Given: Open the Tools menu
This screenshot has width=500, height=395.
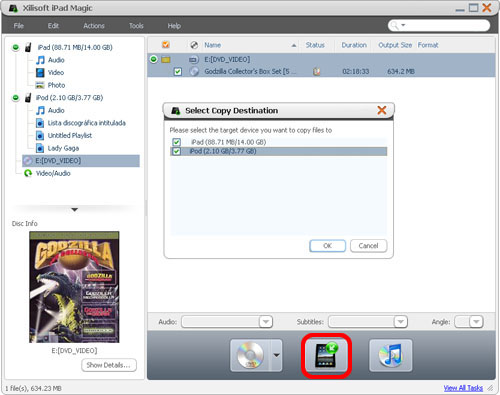Looking at the screenshot, I should pos(136,26).
